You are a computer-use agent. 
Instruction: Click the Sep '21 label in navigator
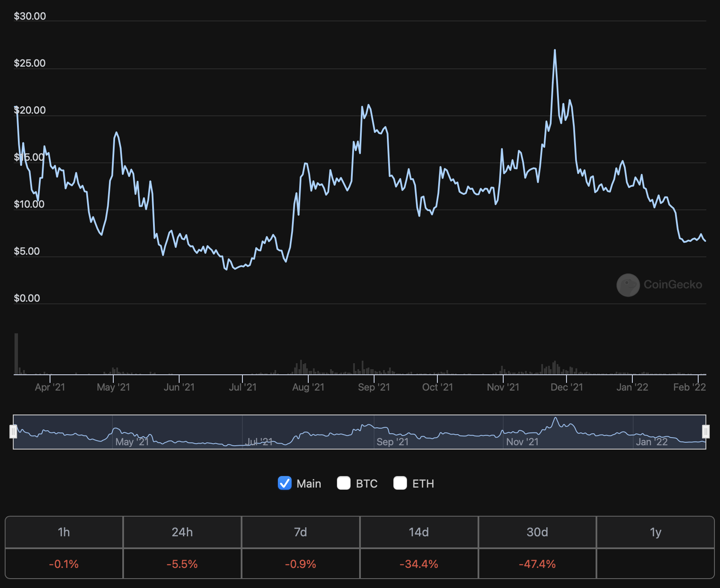[392, 442]
